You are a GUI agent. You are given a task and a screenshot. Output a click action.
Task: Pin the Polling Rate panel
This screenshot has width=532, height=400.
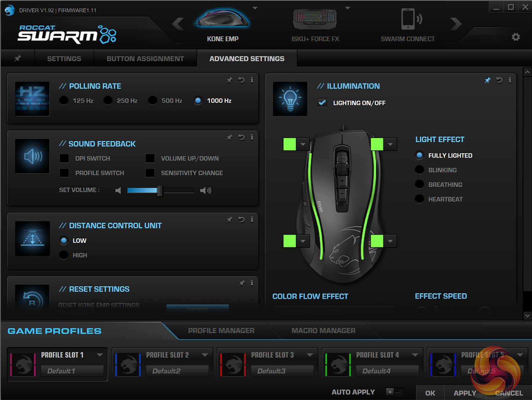tap(230, 80)
